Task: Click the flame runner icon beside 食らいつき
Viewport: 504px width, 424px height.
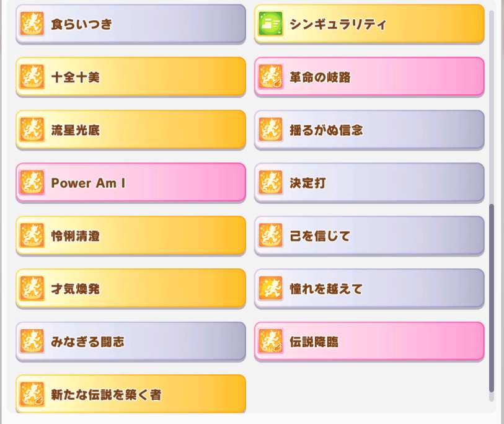Action: tap(32, 24)
